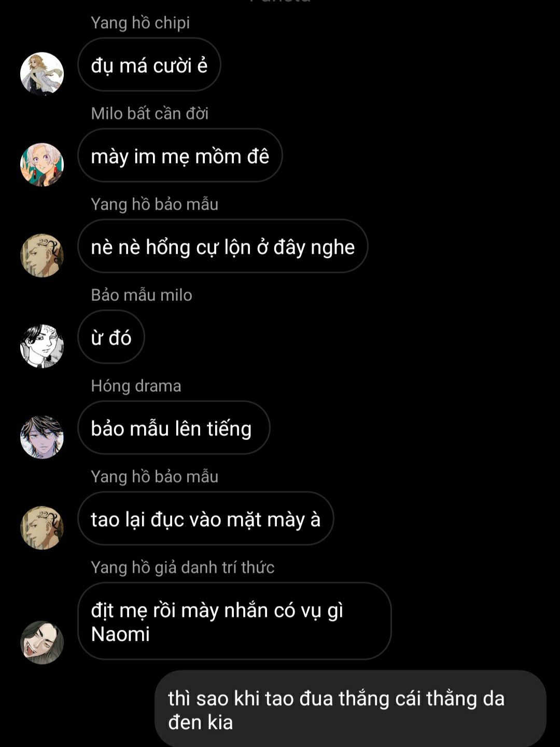
Task: Tap Yang hồ chipi's blonde avatar
Action: click(42, 74)
